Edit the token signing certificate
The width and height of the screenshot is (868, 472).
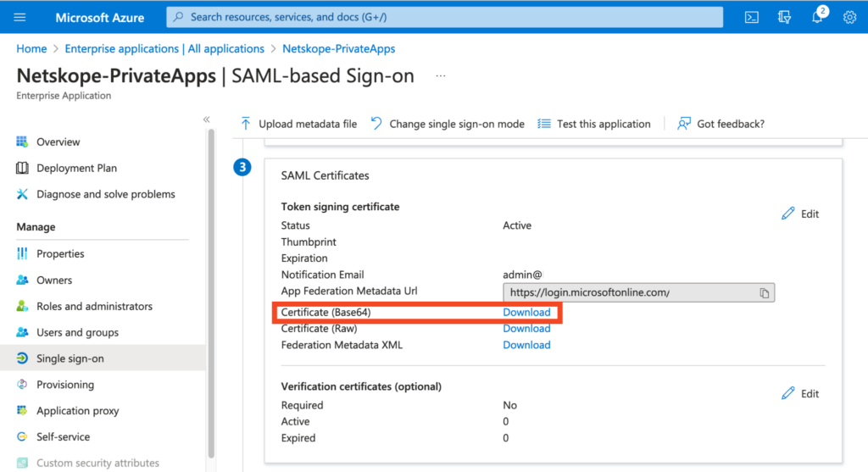point(800,214)
